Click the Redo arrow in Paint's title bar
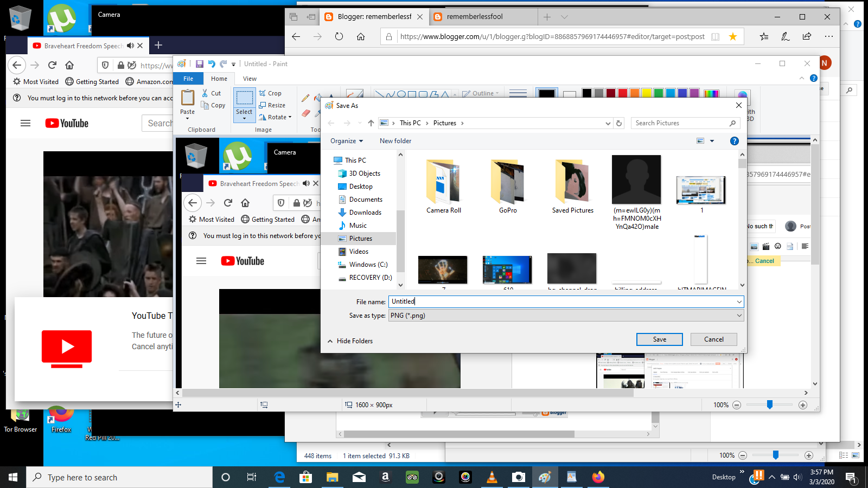Image resolution: width=868 pixels, height=488 pixels. point(223,64)
